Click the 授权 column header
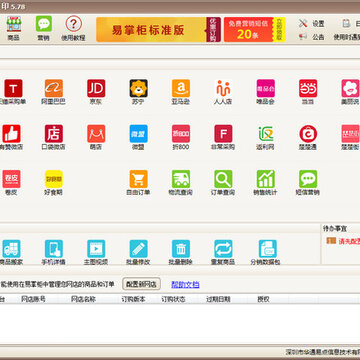This screenshot has height=360, width=360. point(263,299)
